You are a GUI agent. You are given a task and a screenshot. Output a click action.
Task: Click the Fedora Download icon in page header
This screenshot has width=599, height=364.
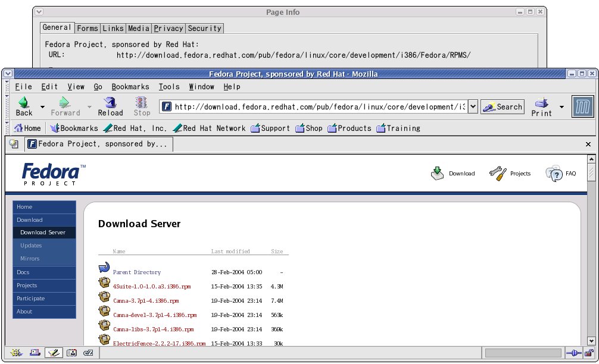pos(438,173)
